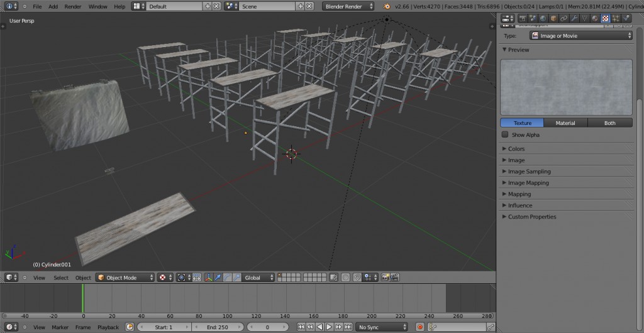
Task: Click the Blender logo in info header
Action: [x=386, y=6]
